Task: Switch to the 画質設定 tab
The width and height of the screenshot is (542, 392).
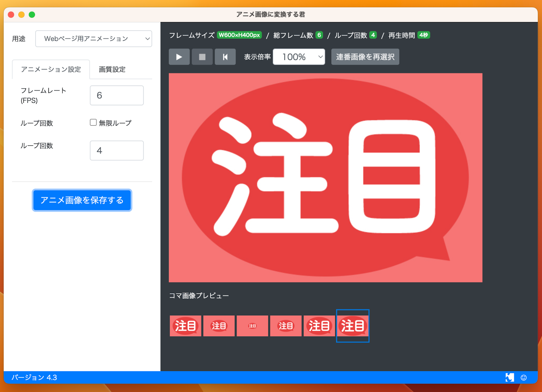Action: [112, 69]
